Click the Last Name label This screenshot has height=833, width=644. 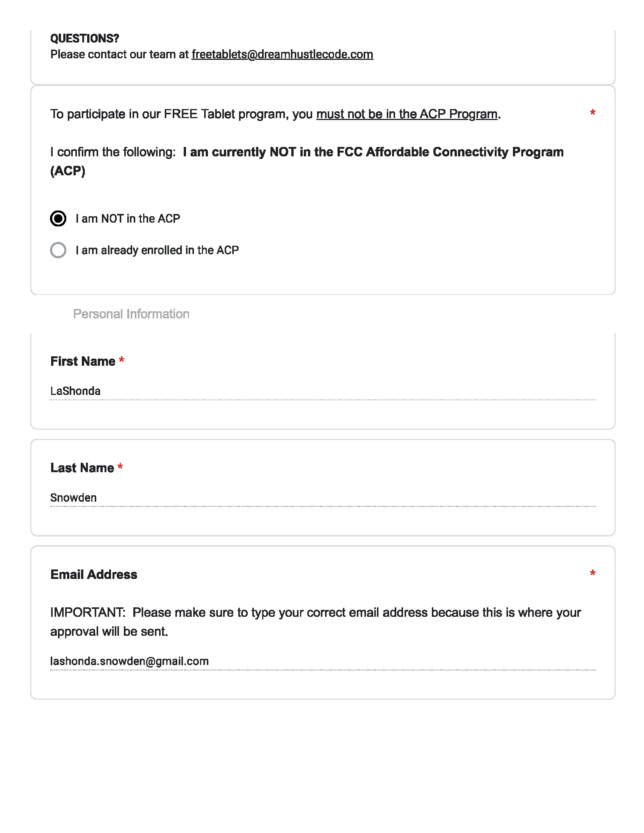click(x=82, y=468)
